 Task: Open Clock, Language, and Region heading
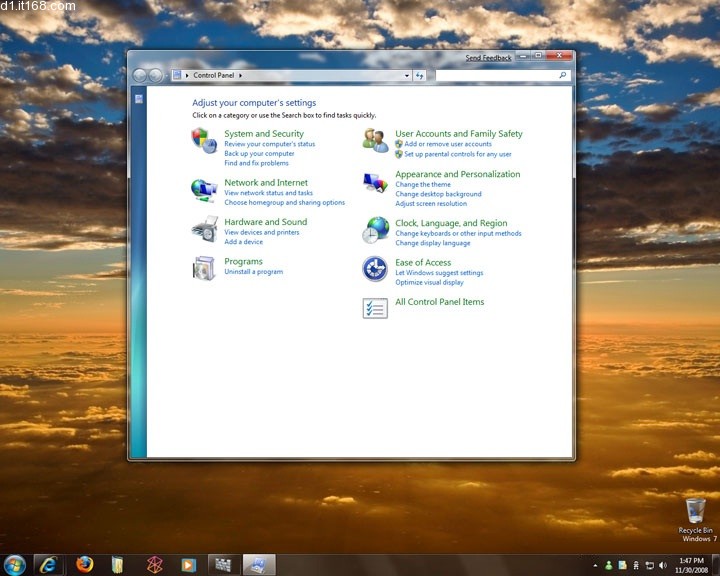tap(451, 223)
